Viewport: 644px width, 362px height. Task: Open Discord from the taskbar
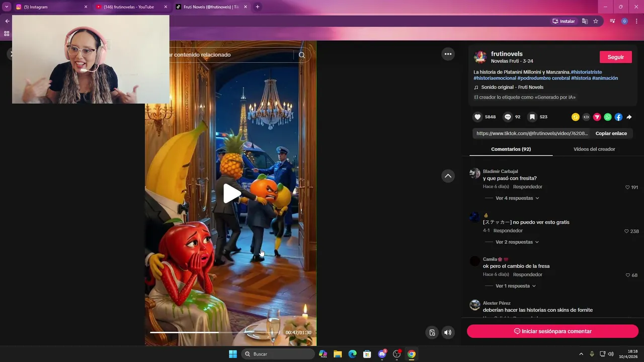(x=382, y=354)
